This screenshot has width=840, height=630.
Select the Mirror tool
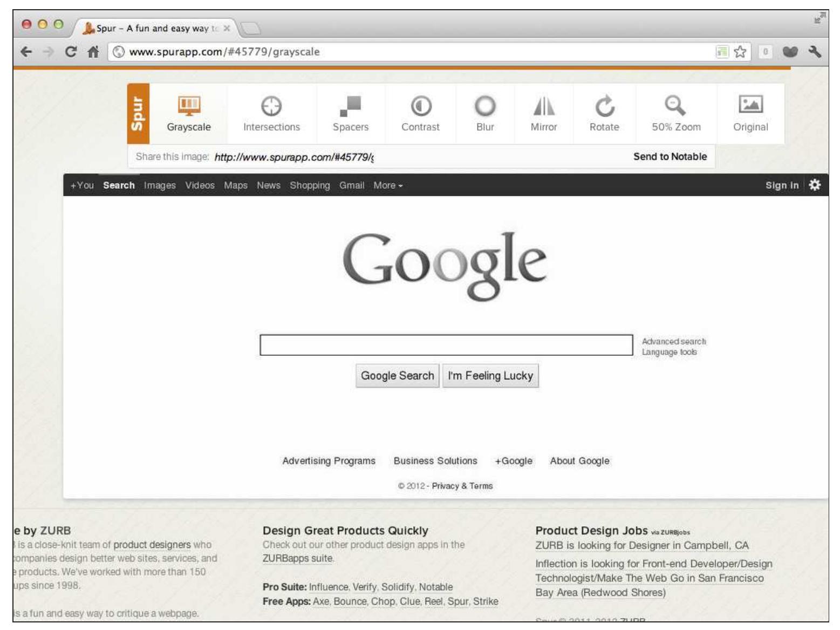pos(544,113)
